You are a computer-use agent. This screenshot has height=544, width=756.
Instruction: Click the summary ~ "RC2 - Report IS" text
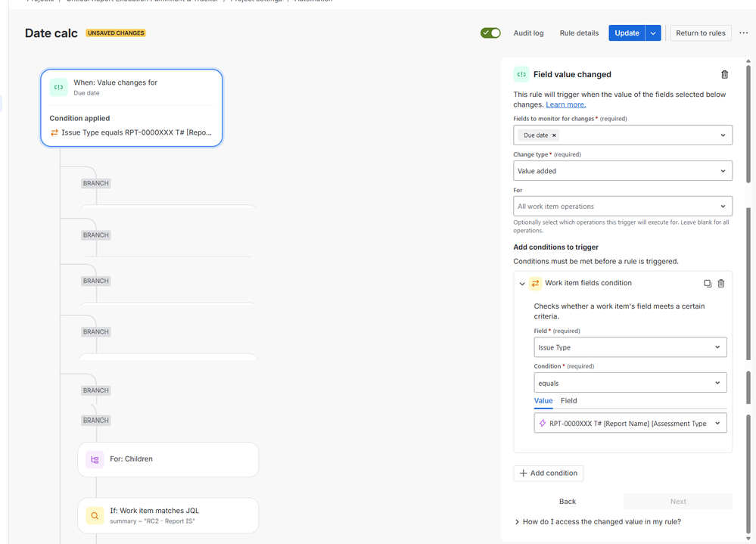[x=152, y=521]
